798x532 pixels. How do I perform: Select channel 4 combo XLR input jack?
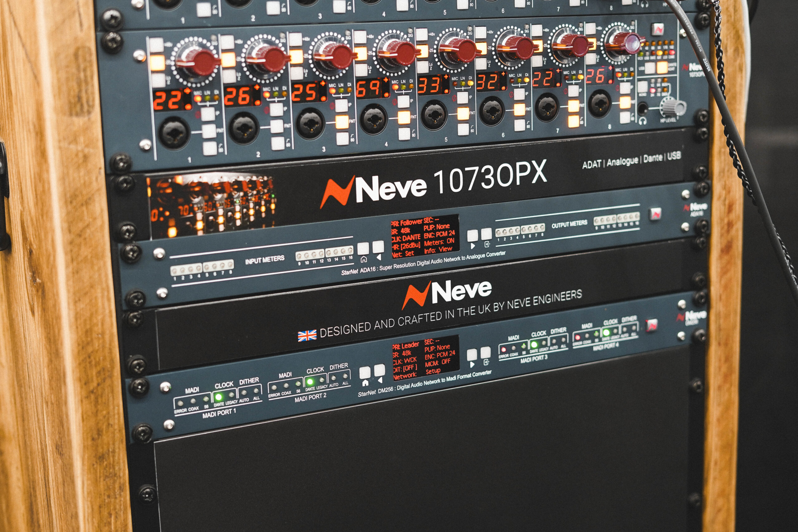point(373,119)
